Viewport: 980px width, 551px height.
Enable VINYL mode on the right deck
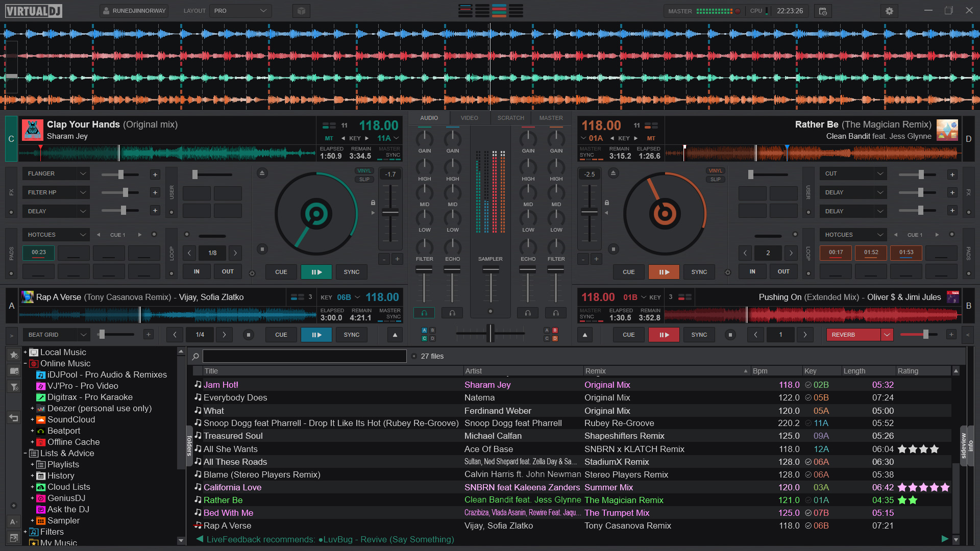[716, 170]
